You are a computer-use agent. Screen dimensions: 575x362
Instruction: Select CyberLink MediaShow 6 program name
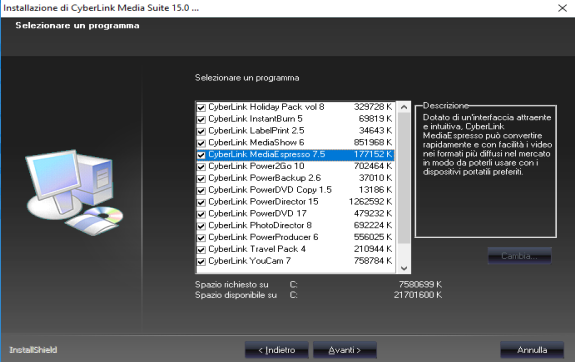pyautogui.click(x=256, y=142)
